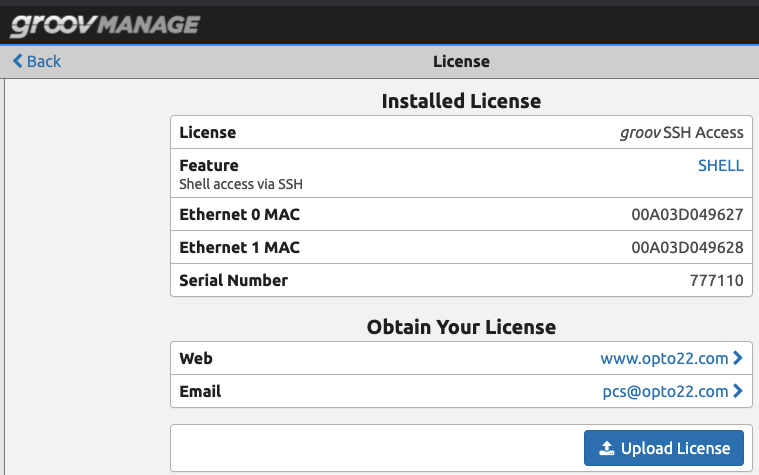Go back using the Back link
759x475 pixels.
[37, 61]
